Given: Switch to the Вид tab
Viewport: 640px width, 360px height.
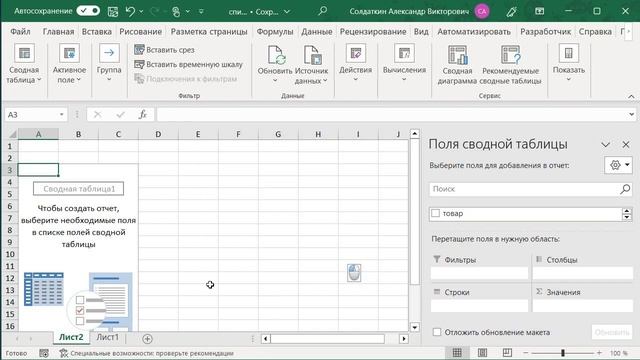Looking at the screenshot, I should (x=421, y=31).
